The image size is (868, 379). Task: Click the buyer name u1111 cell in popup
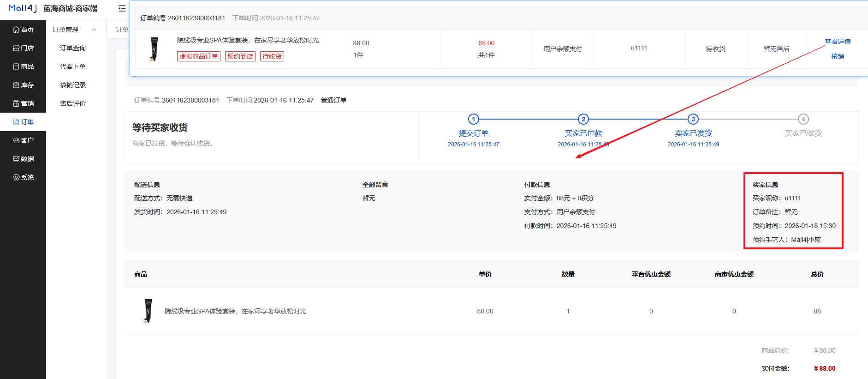tap(639, 48)
